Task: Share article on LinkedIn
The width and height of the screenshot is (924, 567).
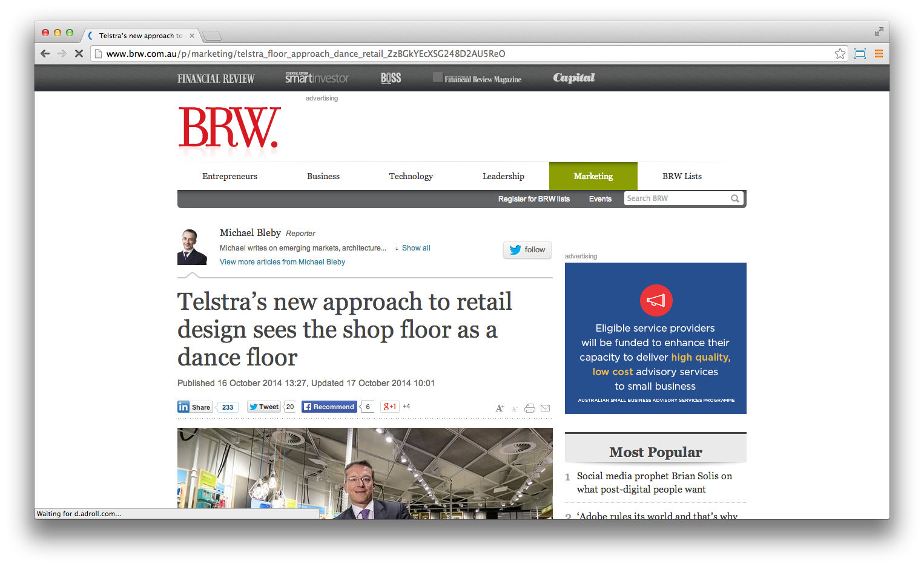Action: click(194, 407)
